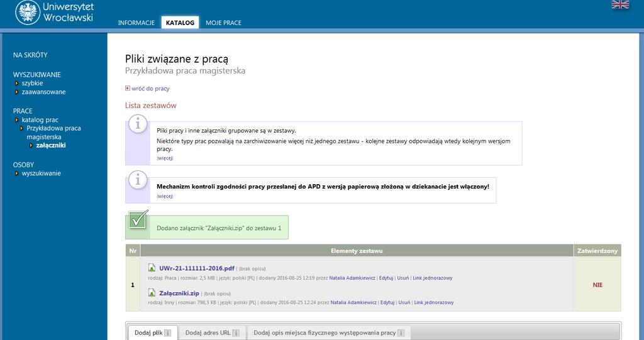
Task: Expand więcej in the Pliki pracy info box
Action: pyautogui.click(x=165, y=158)
